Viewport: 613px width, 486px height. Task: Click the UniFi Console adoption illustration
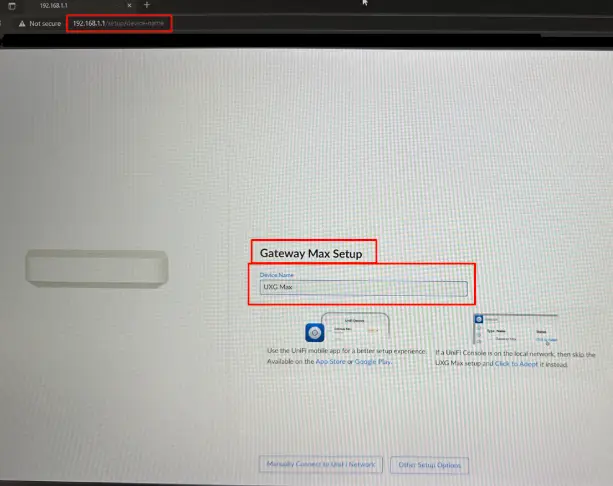515,328
